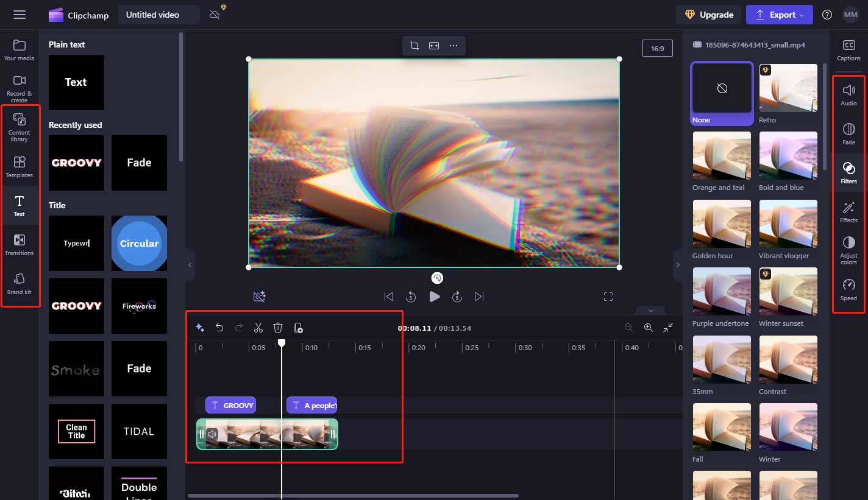Apply the Orange and teal filter
Viewport: 868px width, 500px height.
[x=722, y=161]
